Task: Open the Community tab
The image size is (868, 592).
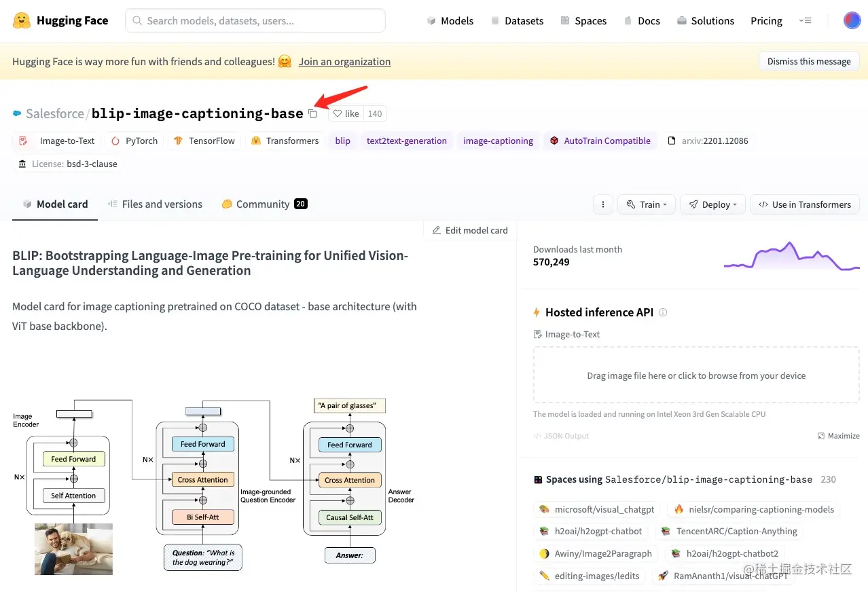Action: point(264,204)
